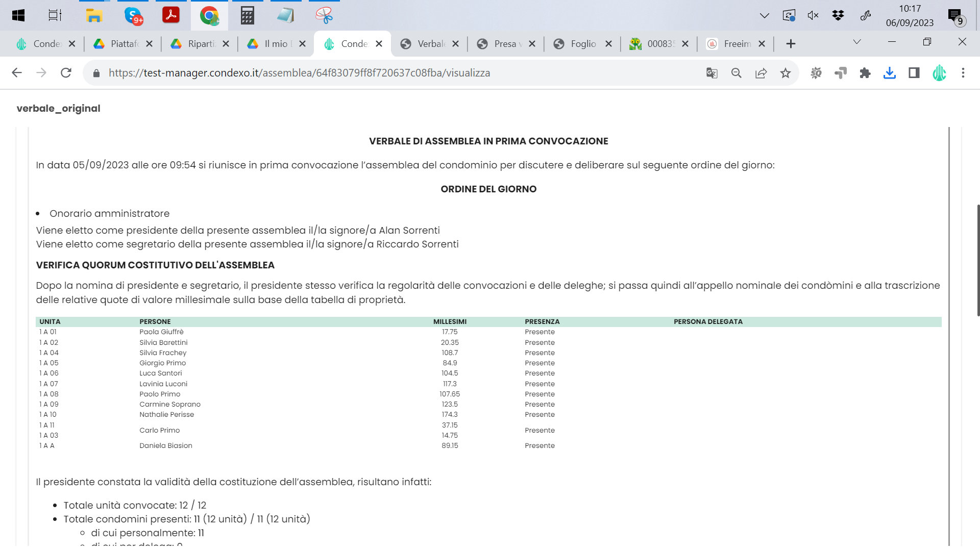Expand the hidden system tray icons

[x=764, y=16]
